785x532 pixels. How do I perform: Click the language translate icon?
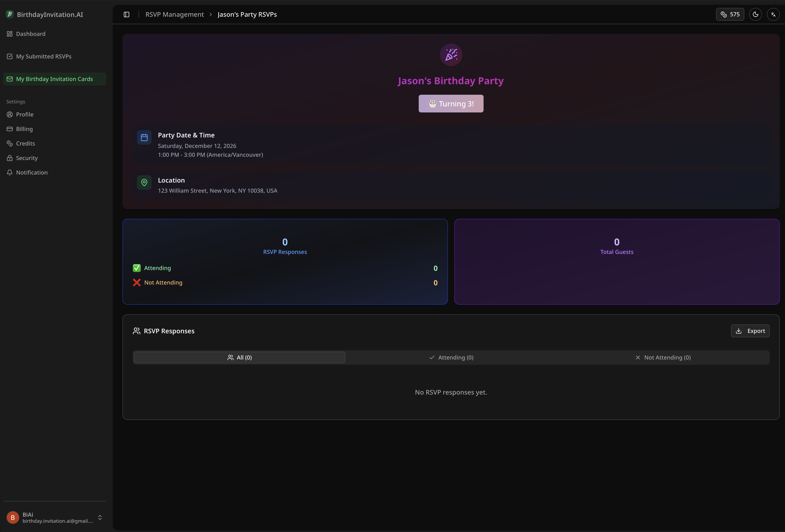(773, 15)
